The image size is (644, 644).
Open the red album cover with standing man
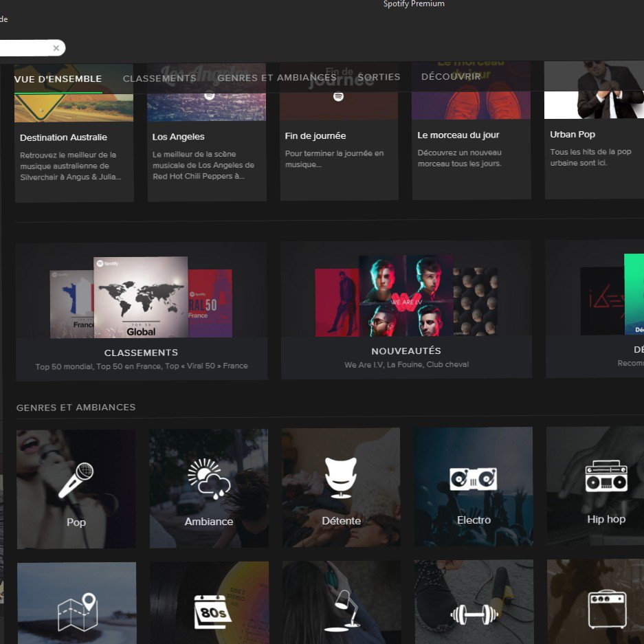tap(337, 302)
